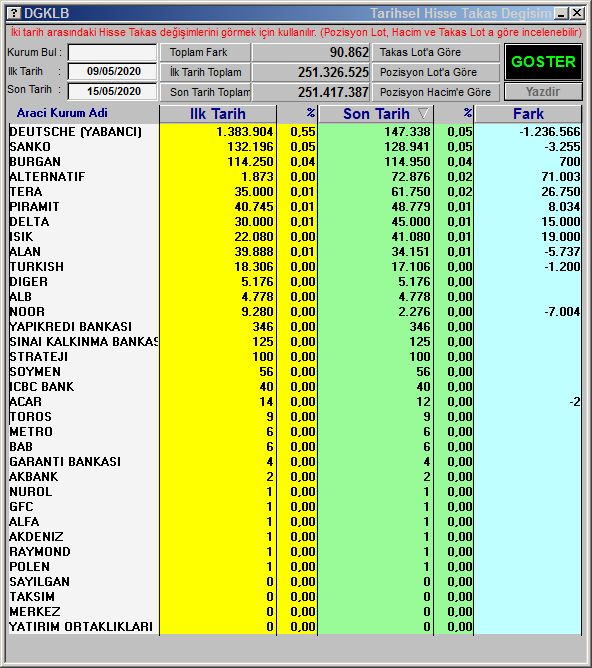Select the METRO row
Screen dimensions: 592x668
point(295,432)
